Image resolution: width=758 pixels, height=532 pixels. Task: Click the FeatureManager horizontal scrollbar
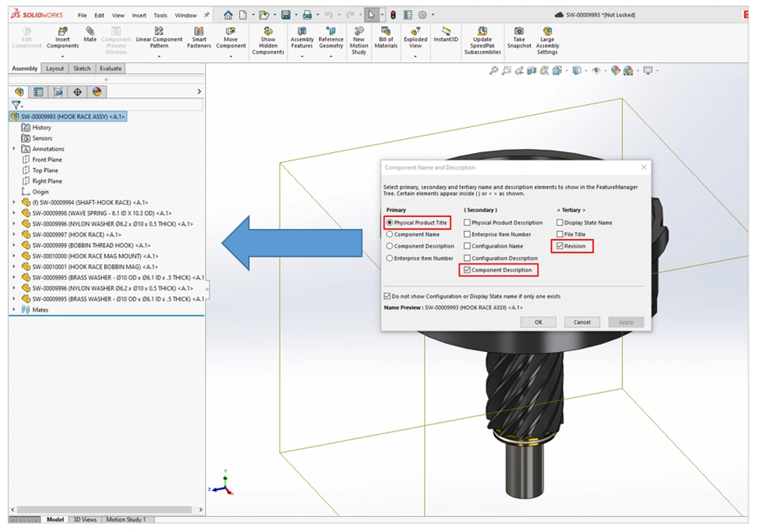coord(104,509)
